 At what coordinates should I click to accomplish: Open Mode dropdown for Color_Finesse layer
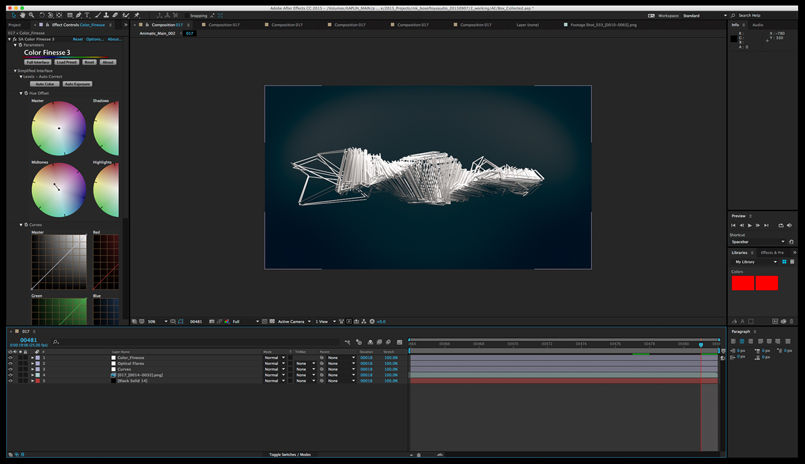point(274,357)
